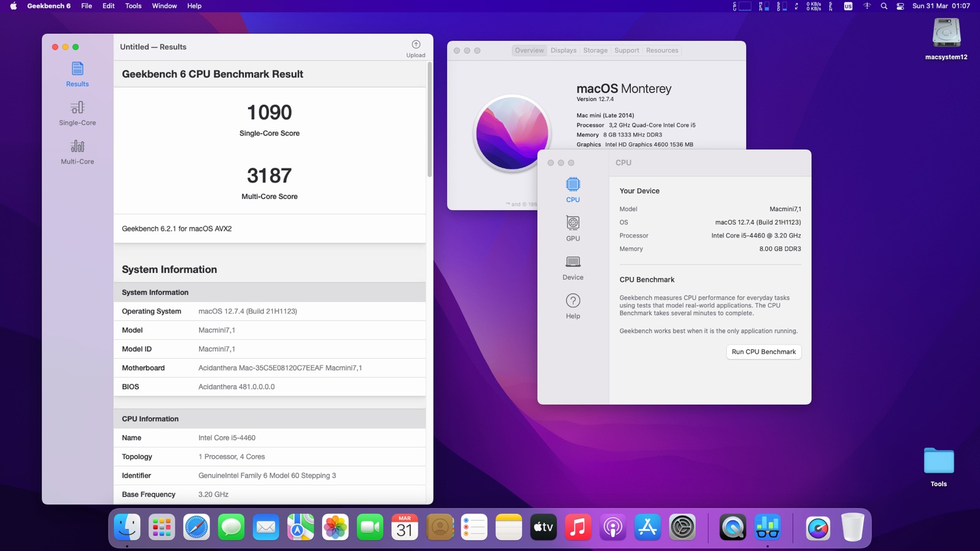Open Finder from the Dock
980x551 pixels.
tap(127, 527)
